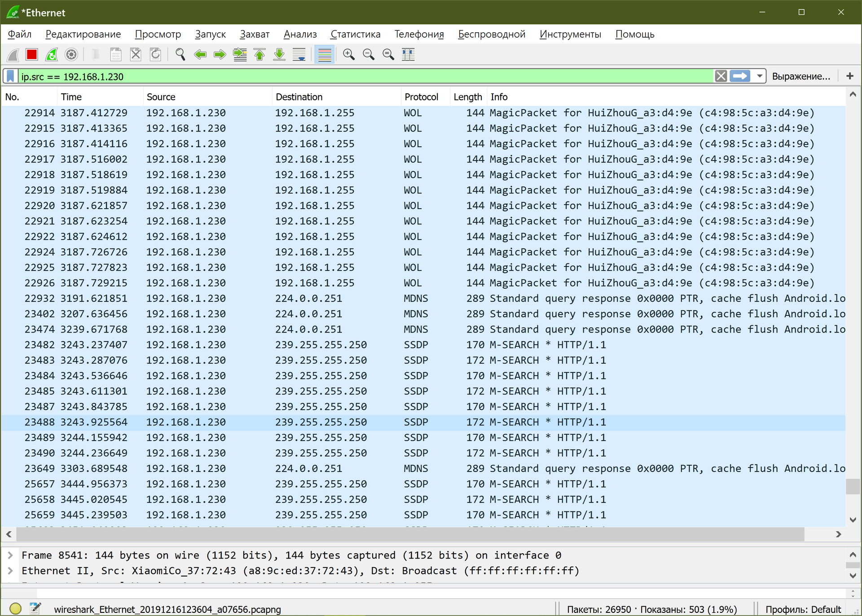
Task: Close the capture file icon
Action: click(136, 55)
